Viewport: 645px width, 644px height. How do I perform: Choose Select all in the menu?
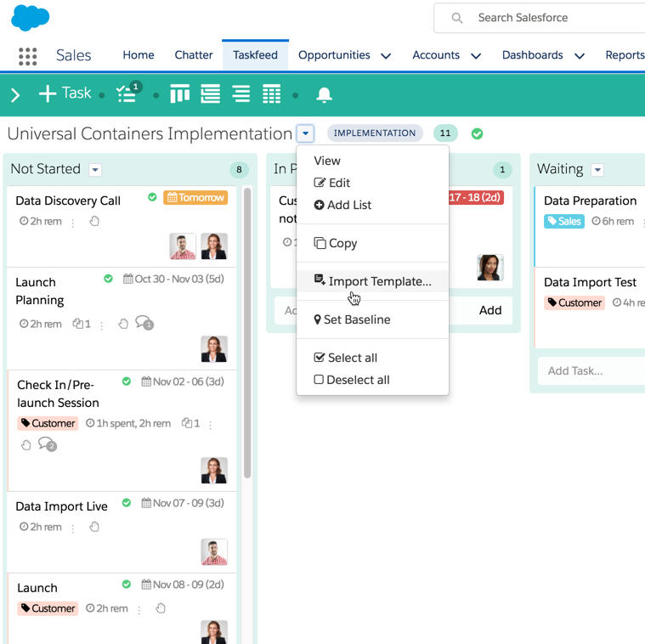point(372,358)
